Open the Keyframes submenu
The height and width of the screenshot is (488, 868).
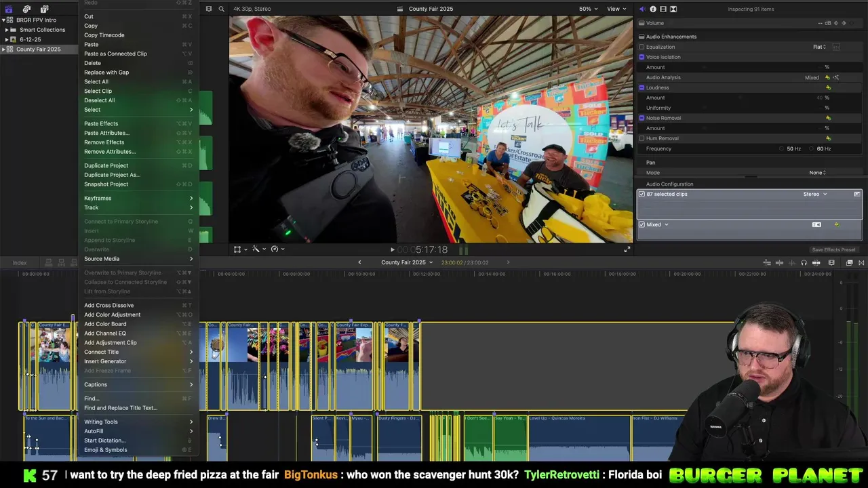[x=138, y=198]
